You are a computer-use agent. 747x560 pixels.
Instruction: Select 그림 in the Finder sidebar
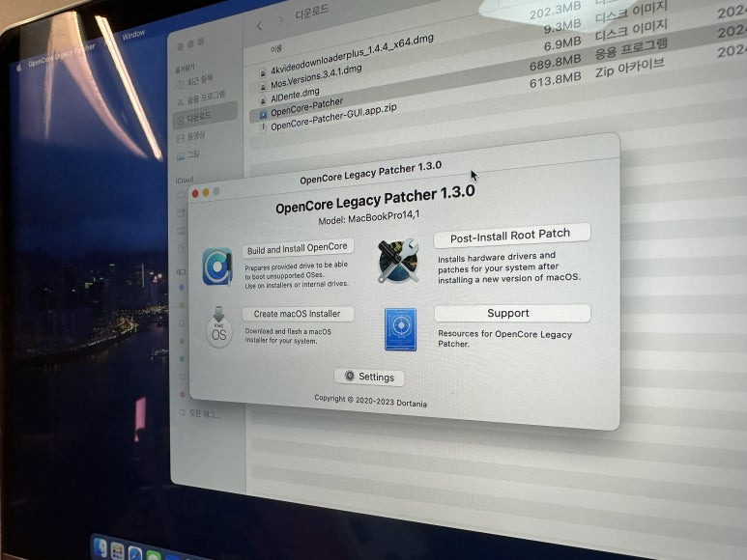point(193,154)
